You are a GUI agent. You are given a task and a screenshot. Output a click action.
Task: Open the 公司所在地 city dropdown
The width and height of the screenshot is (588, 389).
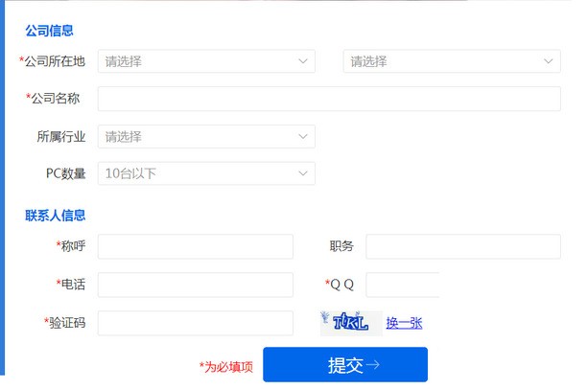pyautogui.click(x=452, y=61)
